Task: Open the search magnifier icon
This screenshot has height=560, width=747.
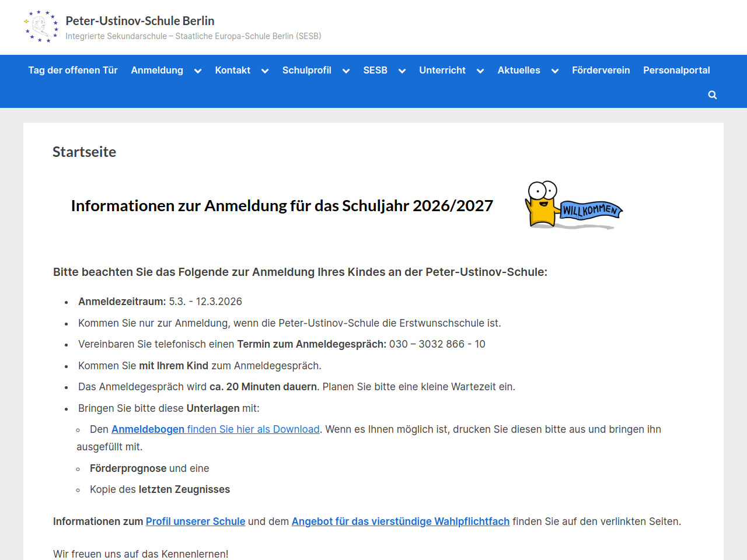Action: 712,95
